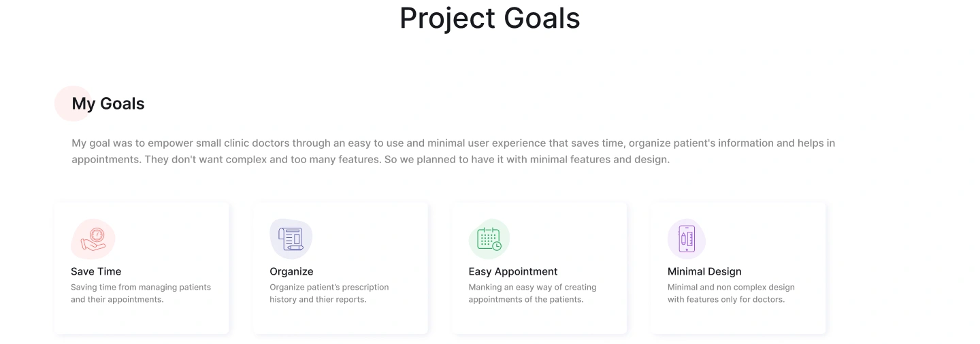
Task: Click the My Goals section heading
Action: pos(109,103)
